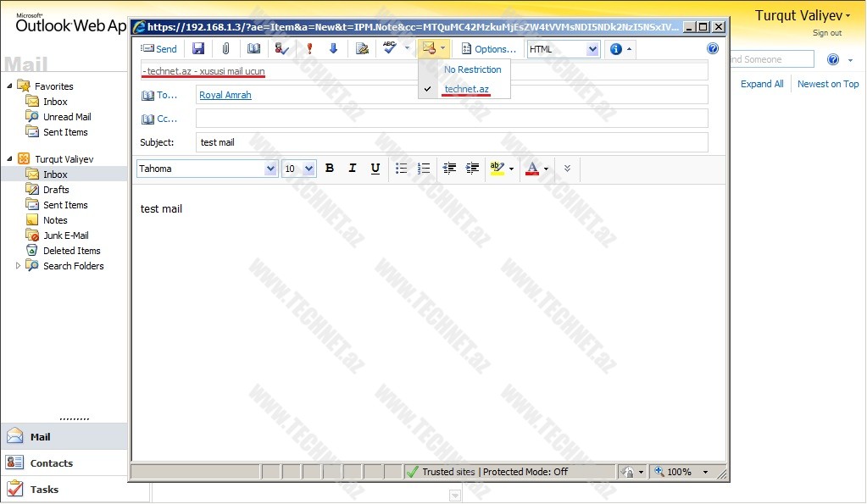Click the Check Names icon
867x504 pixels.
(x=282, y=49)
